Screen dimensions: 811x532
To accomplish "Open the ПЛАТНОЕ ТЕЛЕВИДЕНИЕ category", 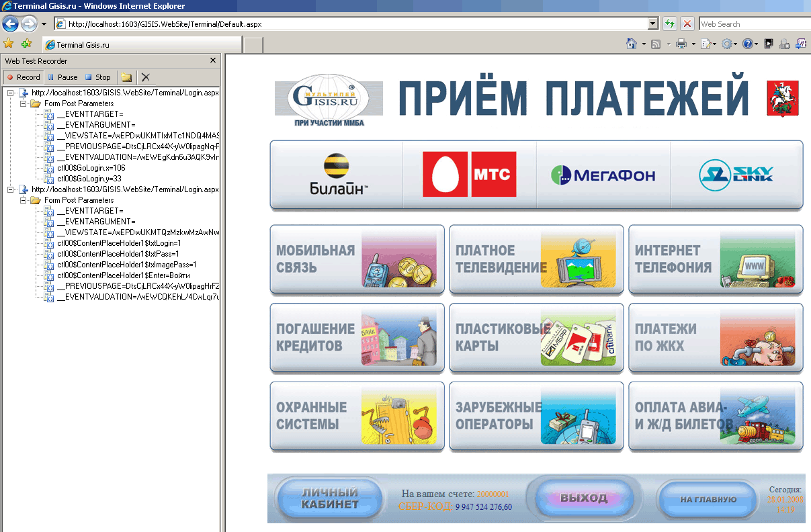I will click(536, 259).
